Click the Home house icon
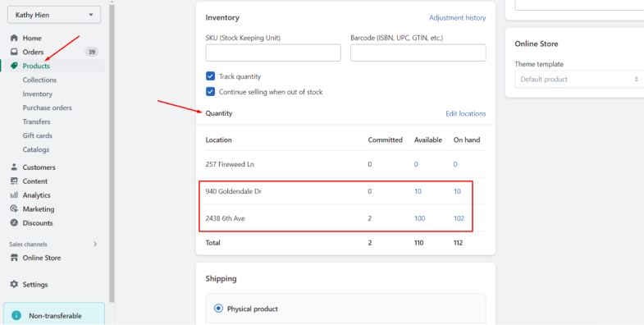The width and height of the screenshot is (644, 325). (15, 38)
